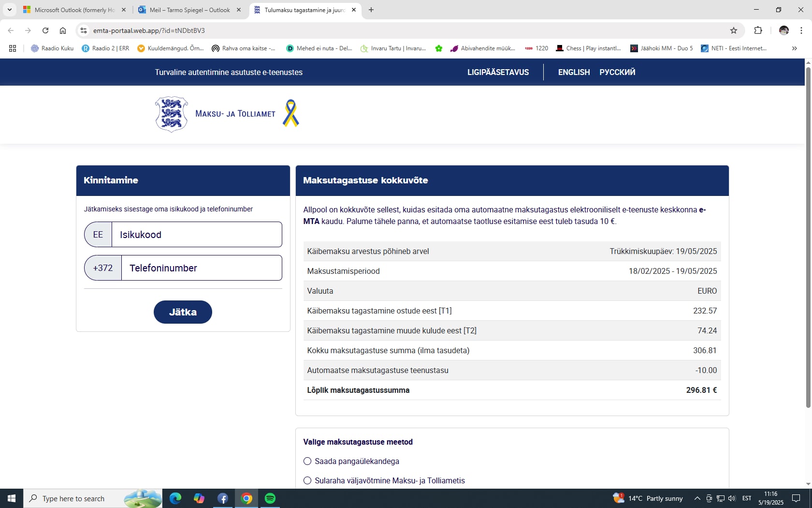This screenshot has height=508, width=812.
Task: Open the Chrome profile avatar
Action: point(783,30)
